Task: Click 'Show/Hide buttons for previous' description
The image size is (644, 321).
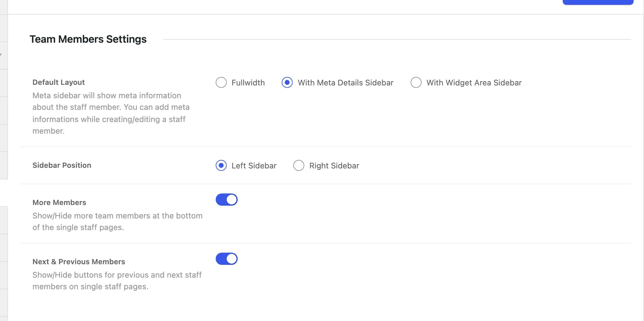Action: coord(117,281)
